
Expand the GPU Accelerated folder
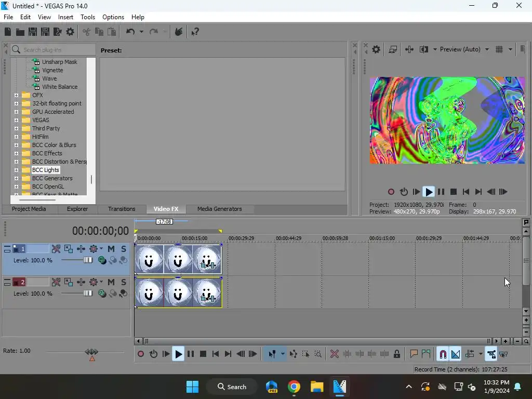pyautogui.click(x=16, y=112)
